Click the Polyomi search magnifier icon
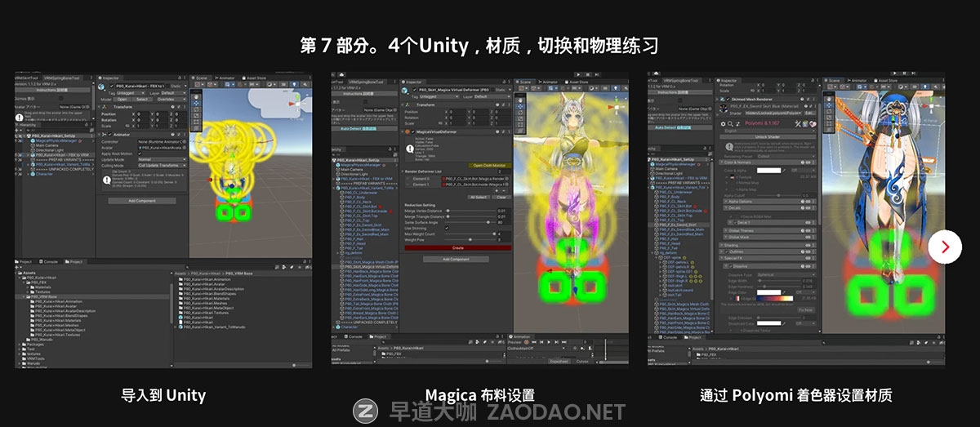980x427 pixels. click(730, 124)
